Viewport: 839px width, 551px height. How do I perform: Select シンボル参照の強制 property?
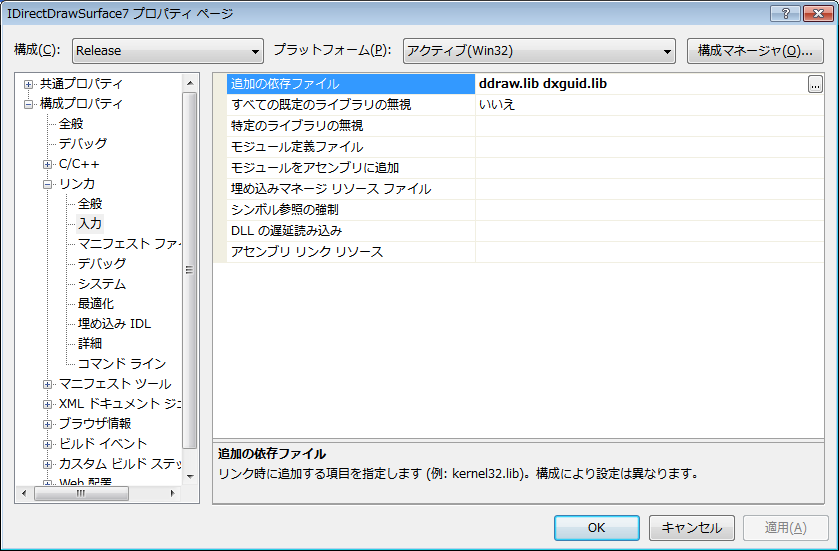pos(350,210)
